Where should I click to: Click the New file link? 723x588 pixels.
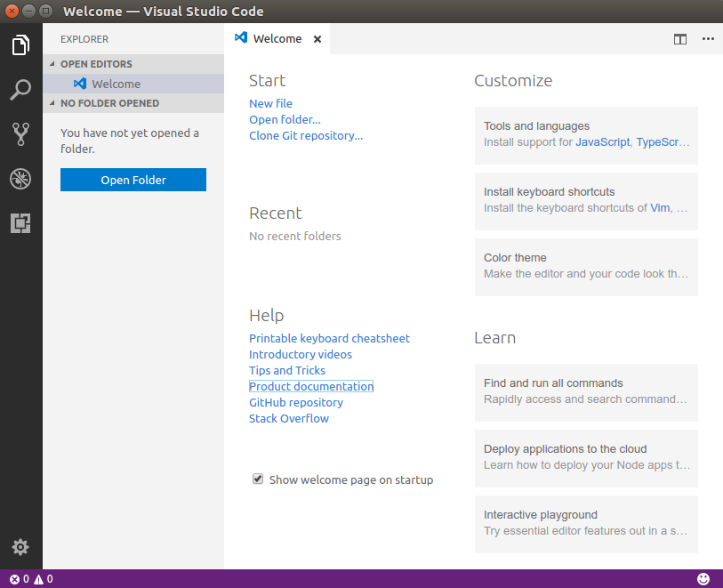270,104
